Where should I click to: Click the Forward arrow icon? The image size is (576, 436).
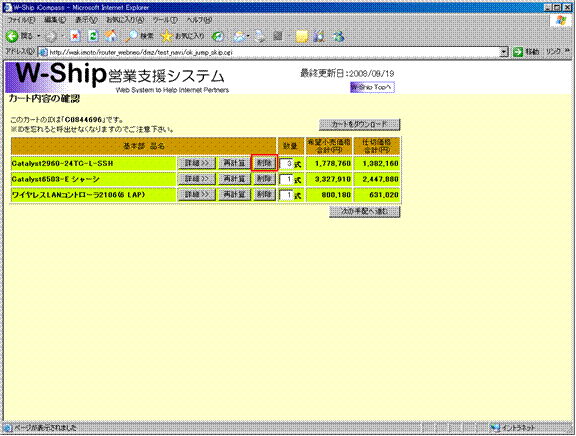pos(51,36)
